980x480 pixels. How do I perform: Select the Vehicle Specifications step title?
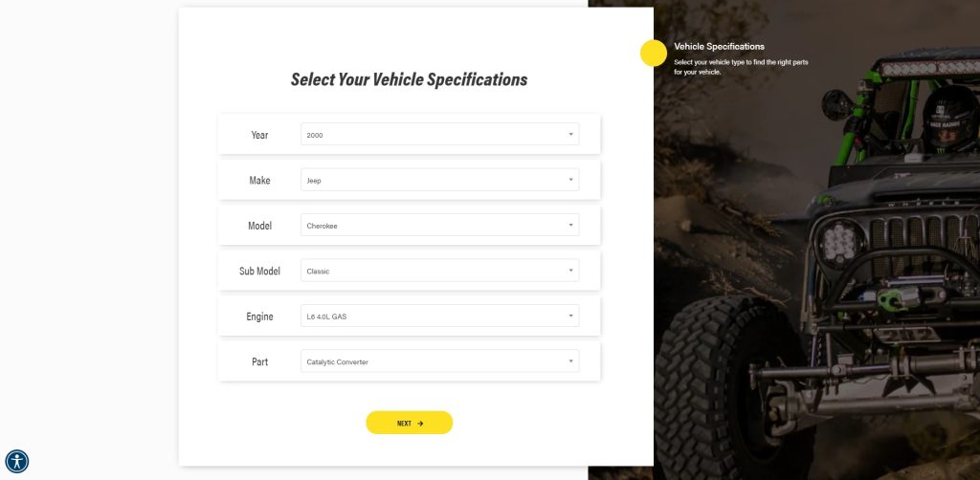point(719,46)
